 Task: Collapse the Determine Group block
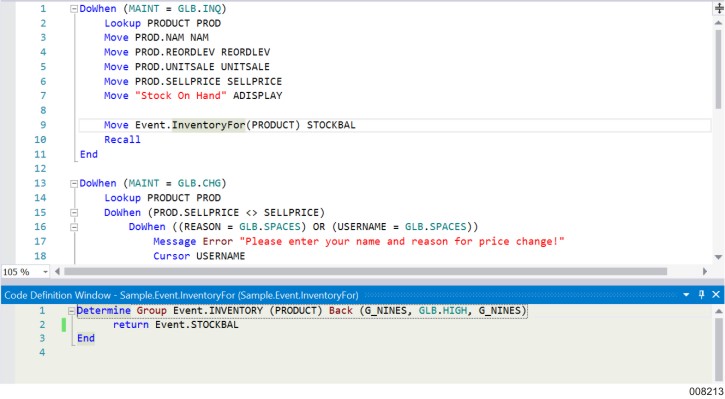pyautogui.click(x=71, y=311)
